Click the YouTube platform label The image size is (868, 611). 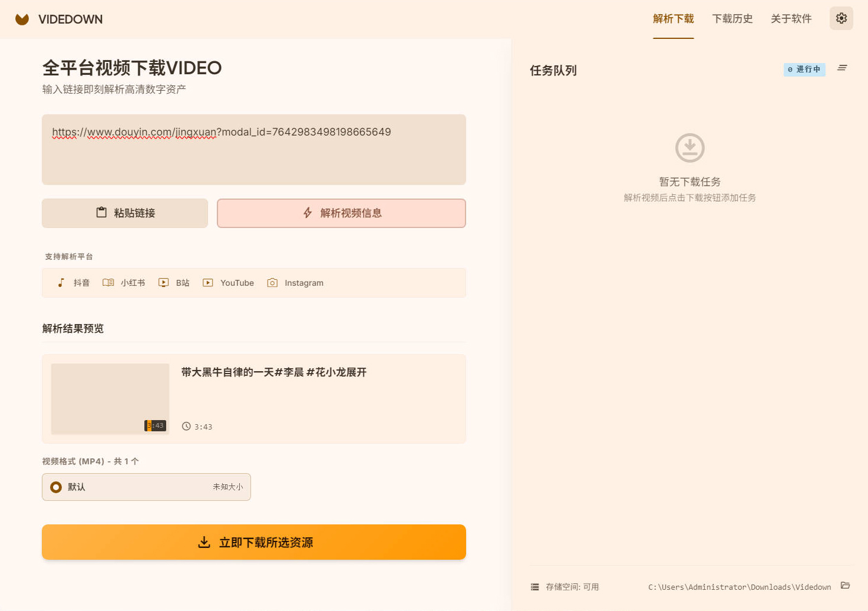pos(237,283)
